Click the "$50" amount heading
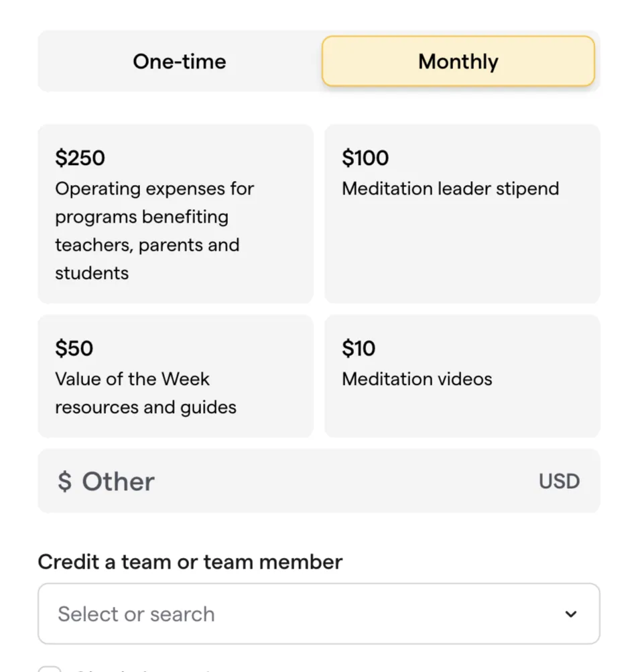The height and width of the screenshot is (672, 638). click(74, 349)
